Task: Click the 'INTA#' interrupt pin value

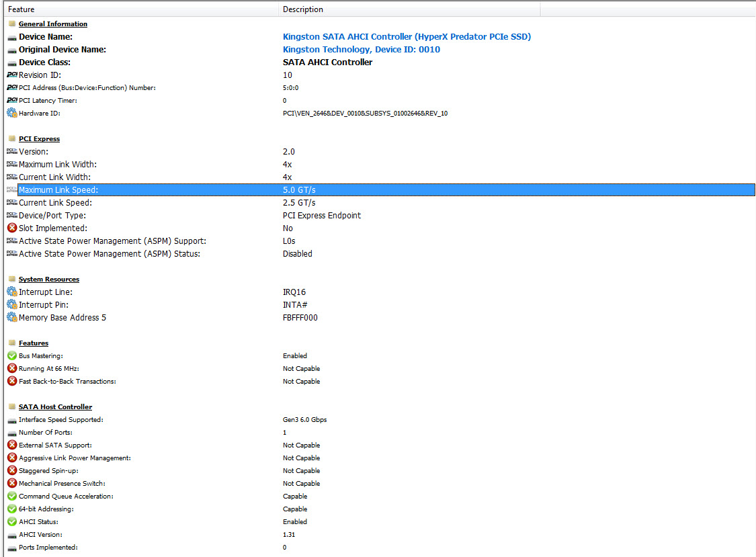Action: point(295,305)
